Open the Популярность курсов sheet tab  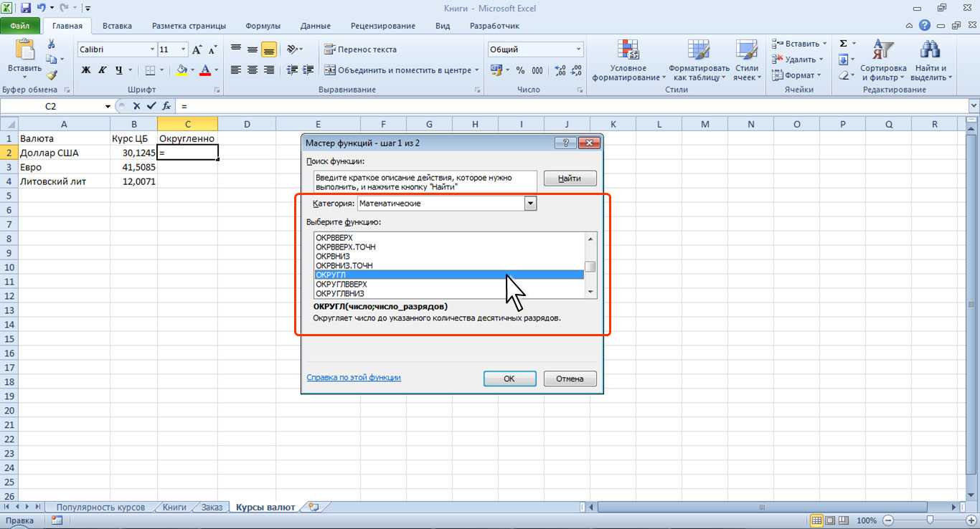100,507
